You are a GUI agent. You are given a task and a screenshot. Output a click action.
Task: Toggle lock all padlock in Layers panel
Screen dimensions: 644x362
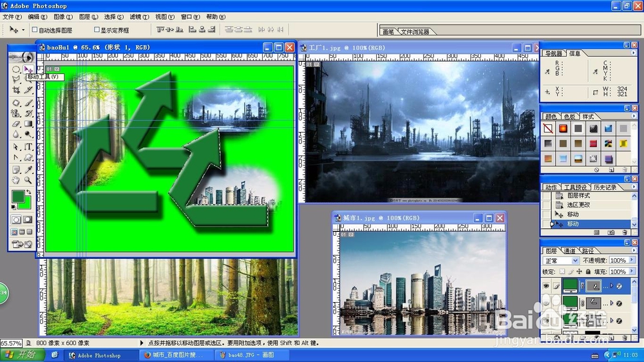[x=588, y=272]
